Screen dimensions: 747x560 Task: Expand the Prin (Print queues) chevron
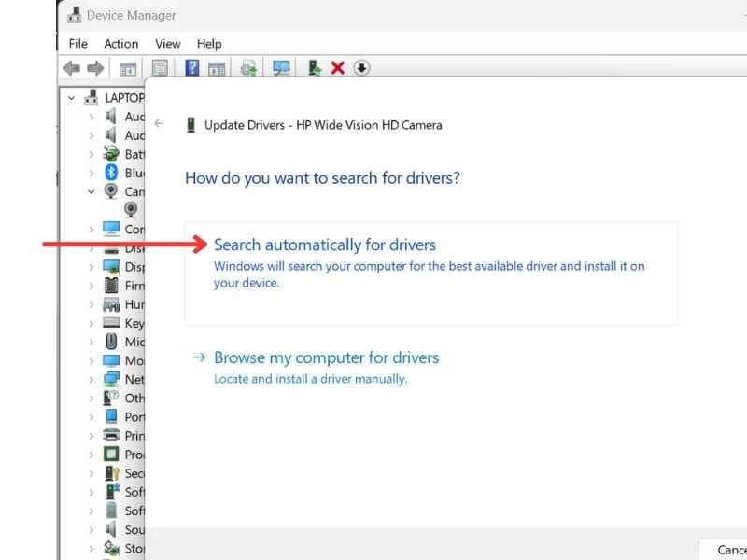91,436
